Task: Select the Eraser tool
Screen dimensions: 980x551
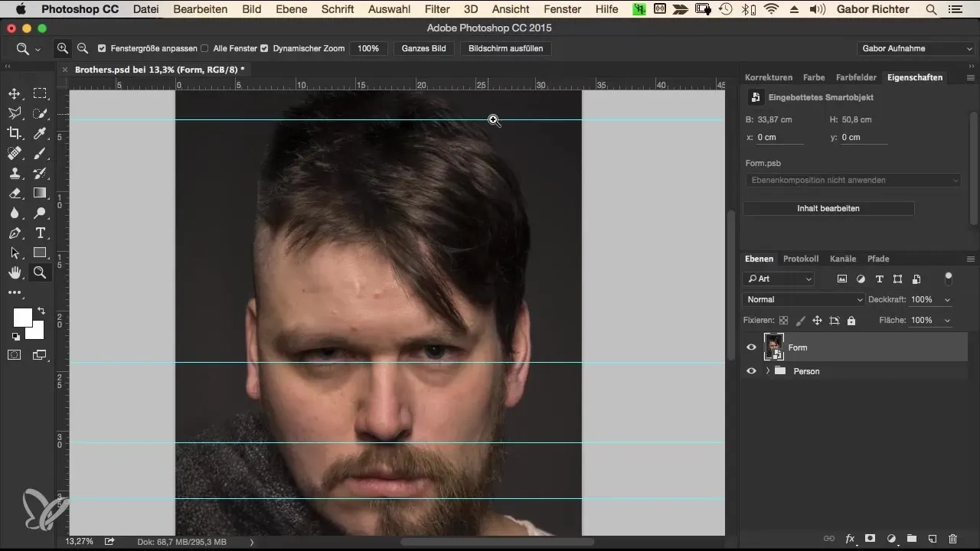Action: [15, 193]
